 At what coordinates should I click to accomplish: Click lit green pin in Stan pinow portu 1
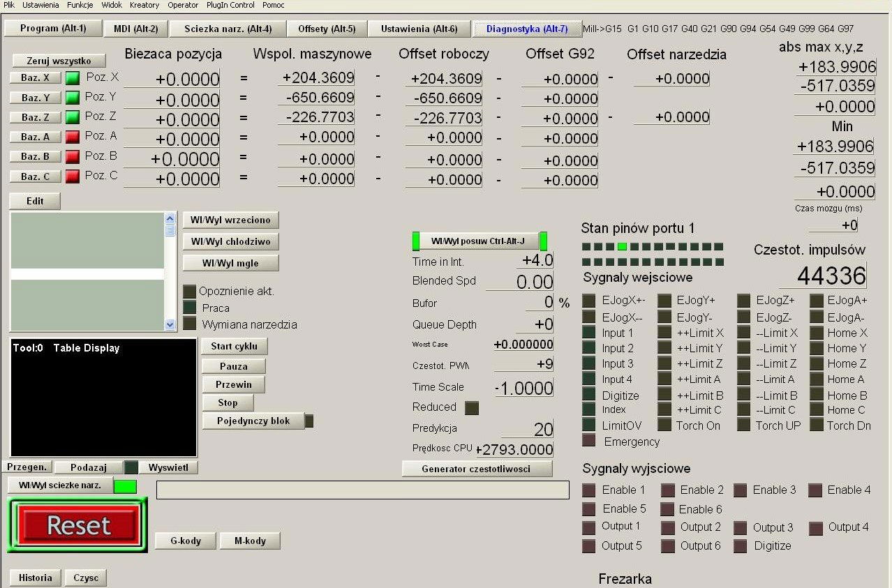pyautogui.click(x=623, y=246)
